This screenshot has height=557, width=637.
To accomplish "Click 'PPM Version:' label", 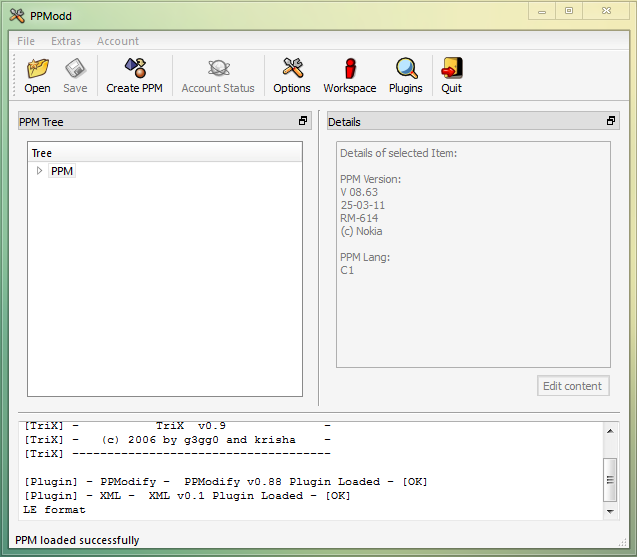I will [x=370, y=179].
